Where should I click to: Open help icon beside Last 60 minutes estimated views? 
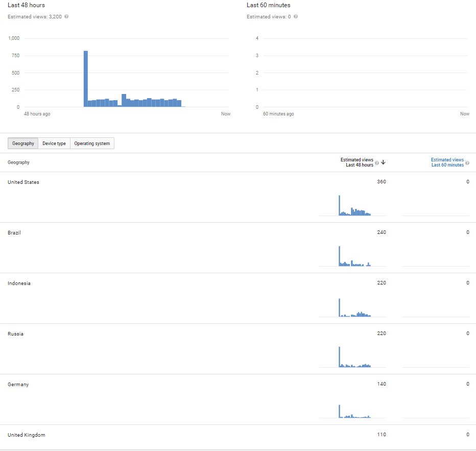(295, 16)
